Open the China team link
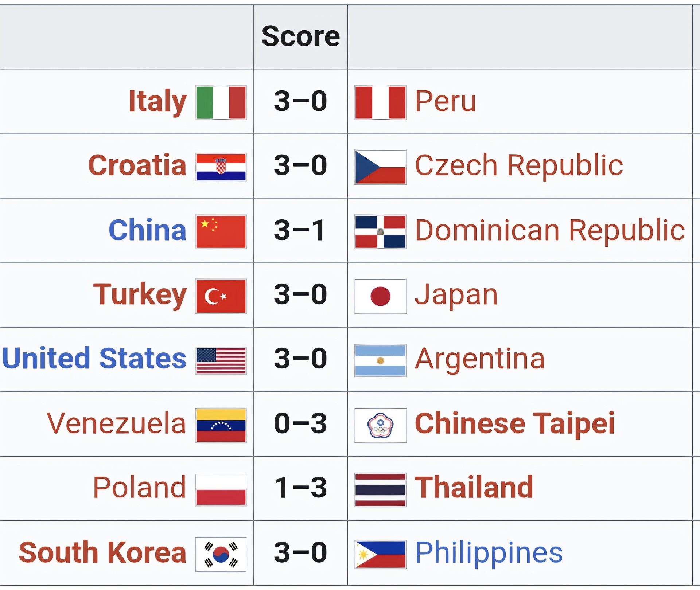 click(x=148, y=230)
